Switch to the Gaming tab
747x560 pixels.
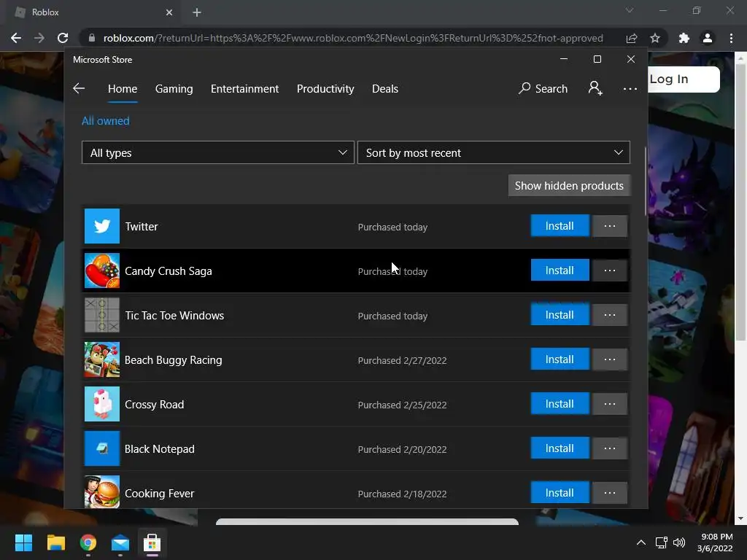pyautogui.click(x=174, y=89)
